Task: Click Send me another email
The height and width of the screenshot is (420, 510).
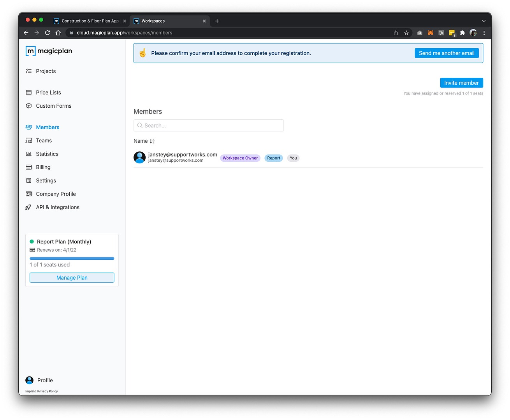Action: point(447,53)
